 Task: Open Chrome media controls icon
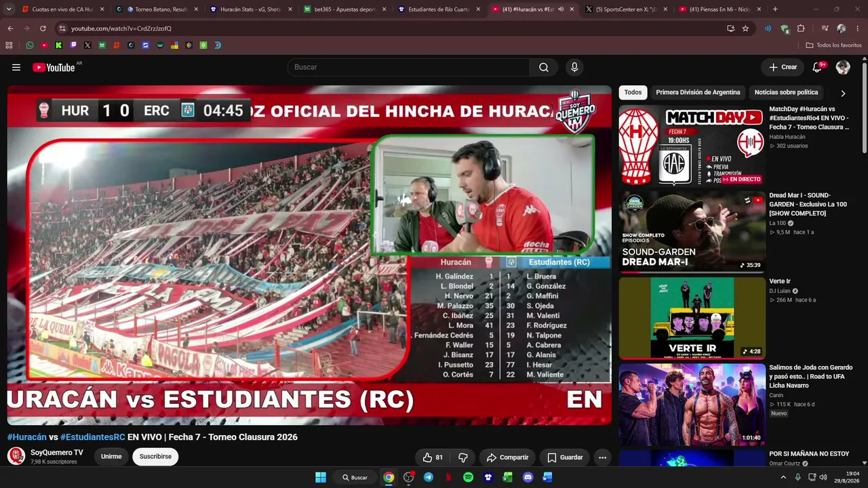coord(825,28)
